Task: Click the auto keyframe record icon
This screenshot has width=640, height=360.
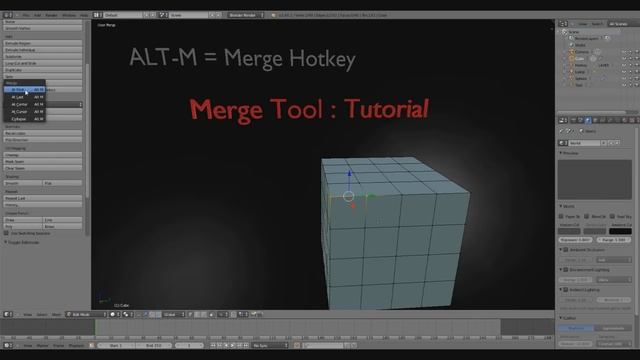Action: [297, 345]
